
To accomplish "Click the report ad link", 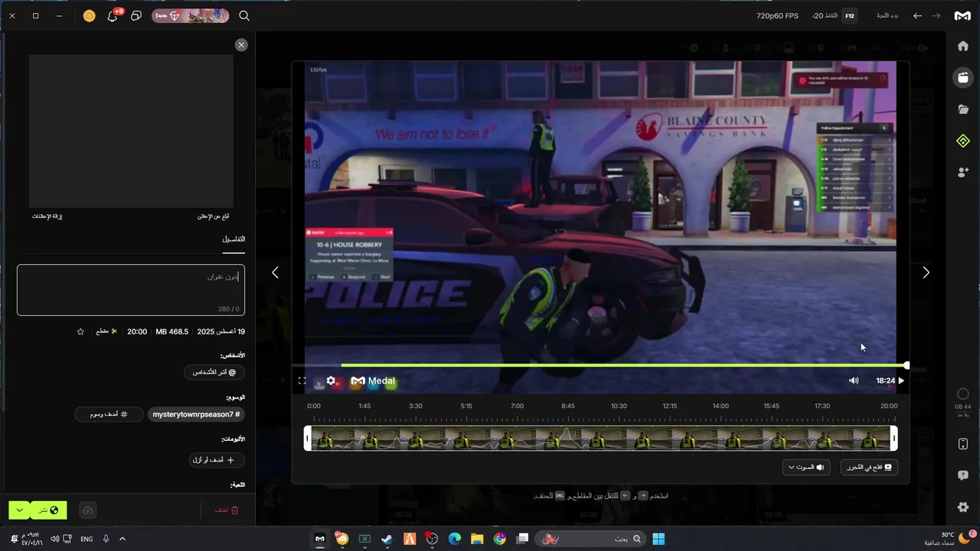I will pos(213,217).
